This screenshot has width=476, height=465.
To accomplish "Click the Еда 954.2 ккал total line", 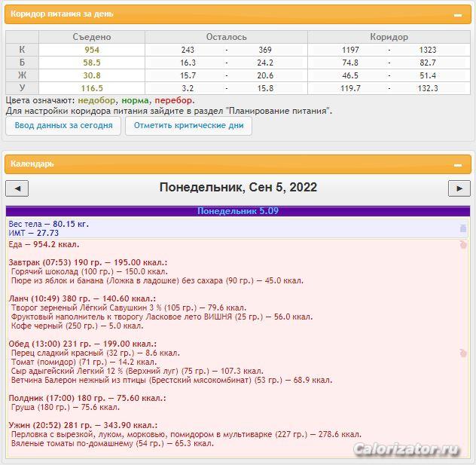I will click(44, 244).
